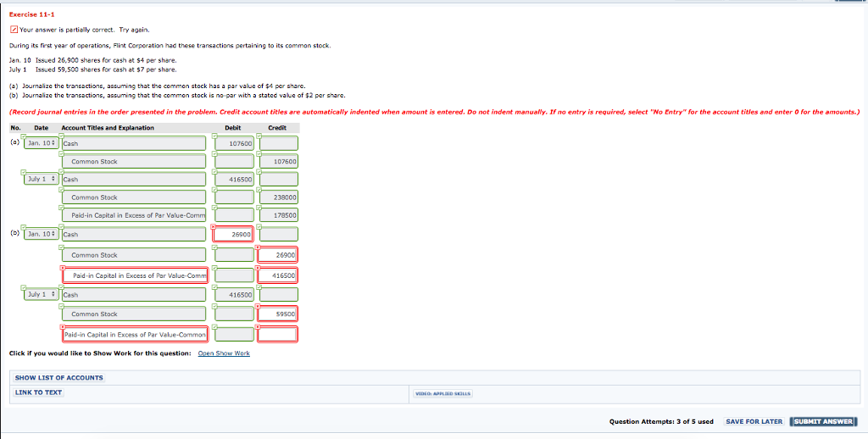
Task: Click the Common Stock field under (b) July 1
Action: tap(134, 314)
